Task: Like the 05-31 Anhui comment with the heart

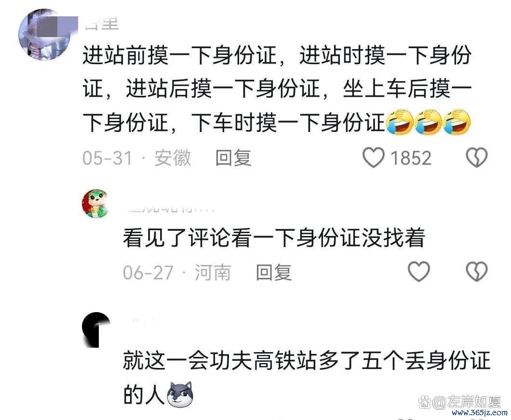Action: click(x=374, y=157)
